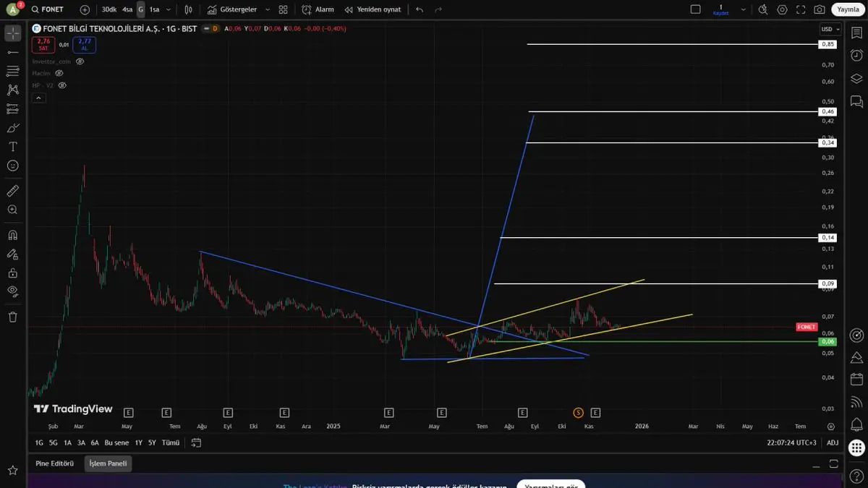Viewport: 868px width, 488px height.
Task: Open the quick search icon
Action: [764, 9]
